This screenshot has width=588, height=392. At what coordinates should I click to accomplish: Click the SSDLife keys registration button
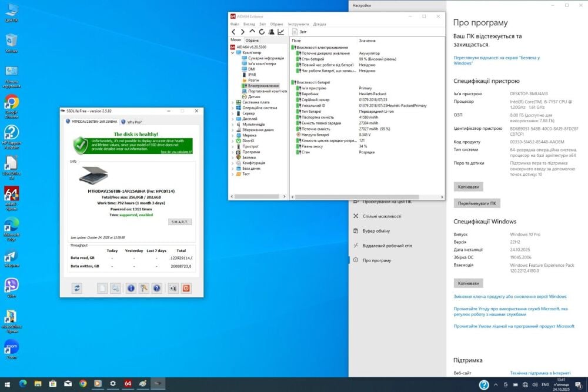[144, 288]
